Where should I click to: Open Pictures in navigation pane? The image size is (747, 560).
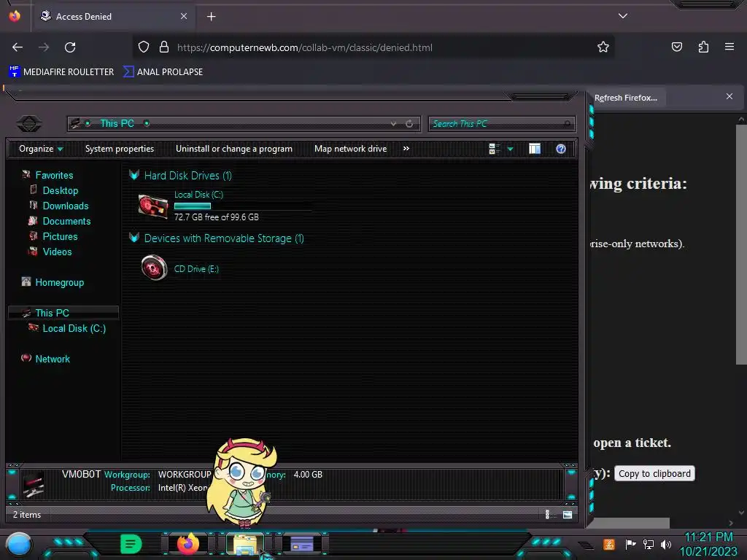[60, 236]
